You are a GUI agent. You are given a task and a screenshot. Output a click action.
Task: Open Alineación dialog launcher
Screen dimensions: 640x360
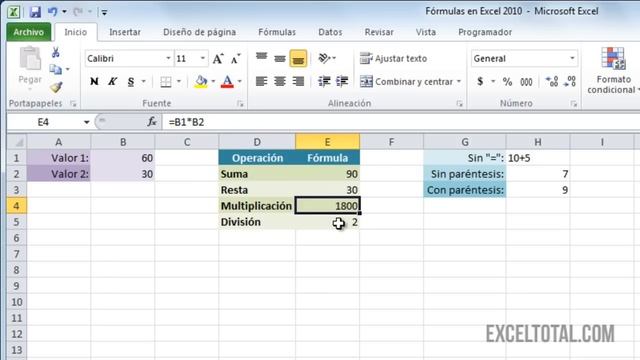point(460,104)
